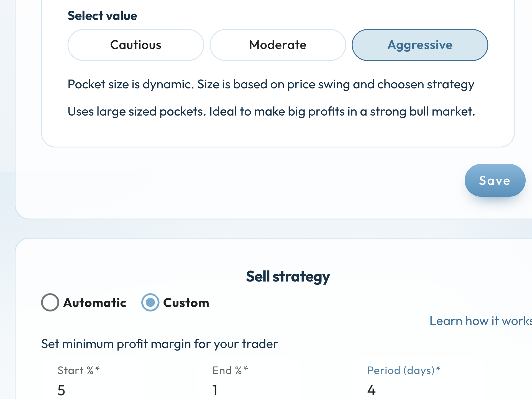The height and width of the screenshot is (399, 532).
Task: Click the Sell strategy heading
Action: pos(288,277)
